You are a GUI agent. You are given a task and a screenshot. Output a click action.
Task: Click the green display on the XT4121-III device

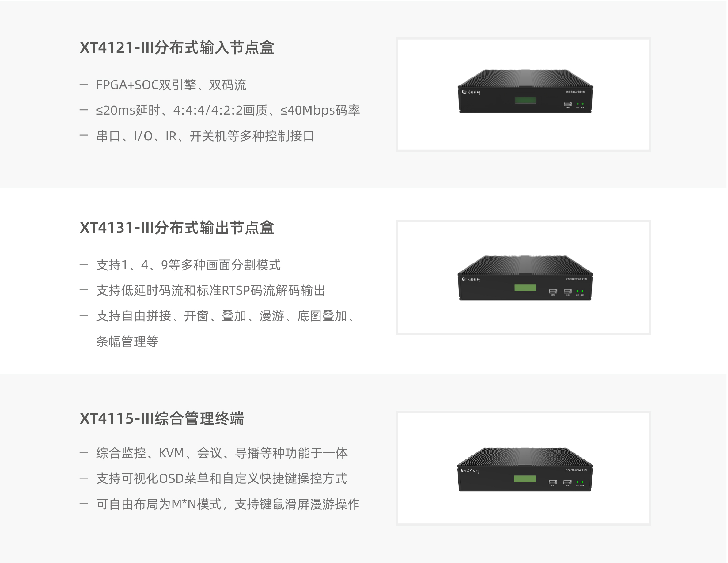click(x=525, y=100)
